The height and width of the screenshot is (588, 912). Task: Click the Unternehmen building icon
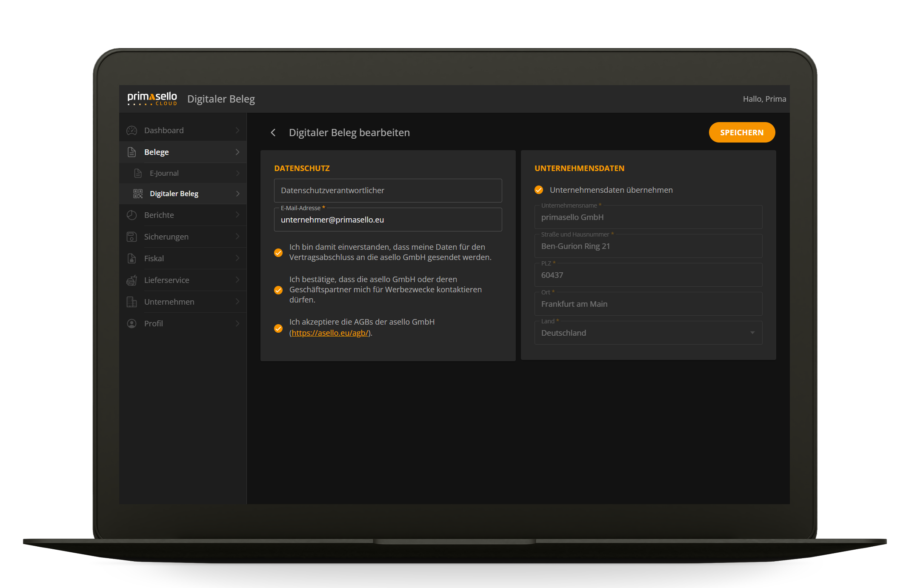coord(132,302)
